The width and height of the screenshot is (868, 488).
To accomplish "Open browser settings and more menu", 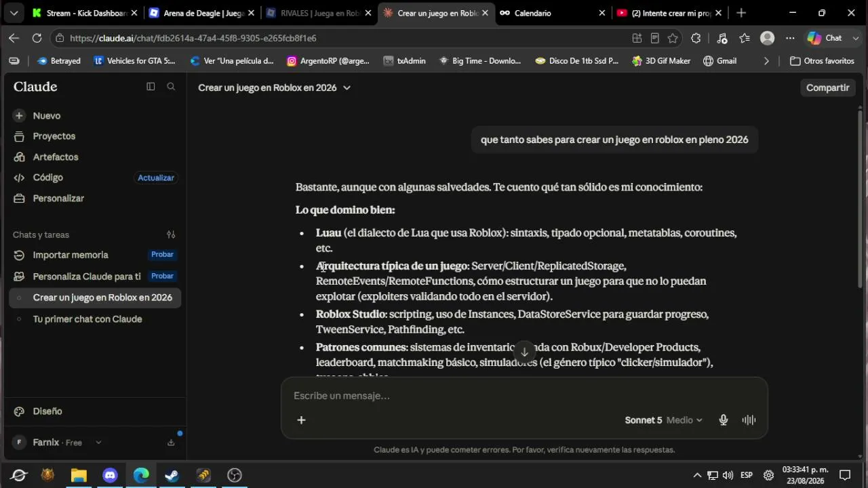I will pyautogui.click(x=790, y=38).
